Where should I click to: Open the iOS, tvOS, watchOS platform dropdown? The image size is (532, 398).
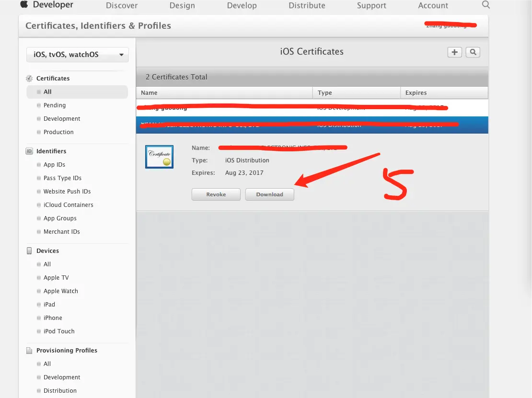pos(77,55)
